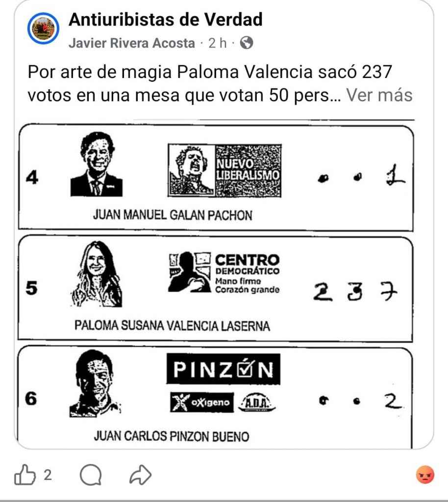Open the Antiuribistas de Verdad group avatar

[43, 29]
